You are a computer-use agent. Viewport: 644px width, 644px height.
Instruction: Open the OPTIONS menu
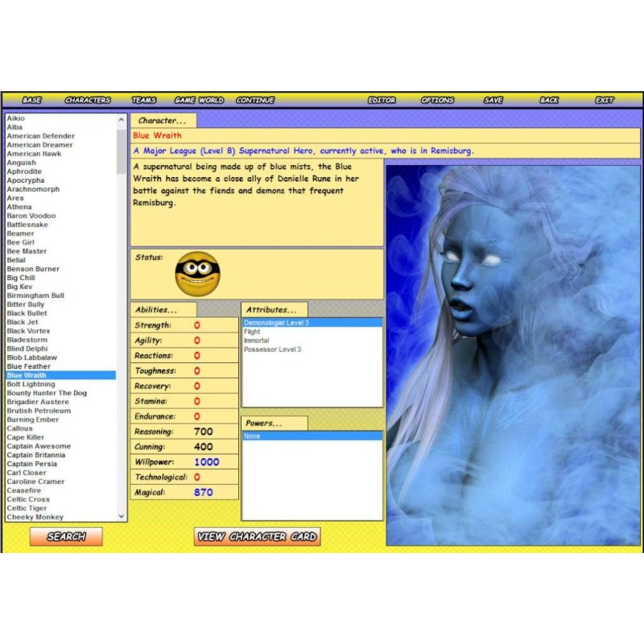point(437,100)
